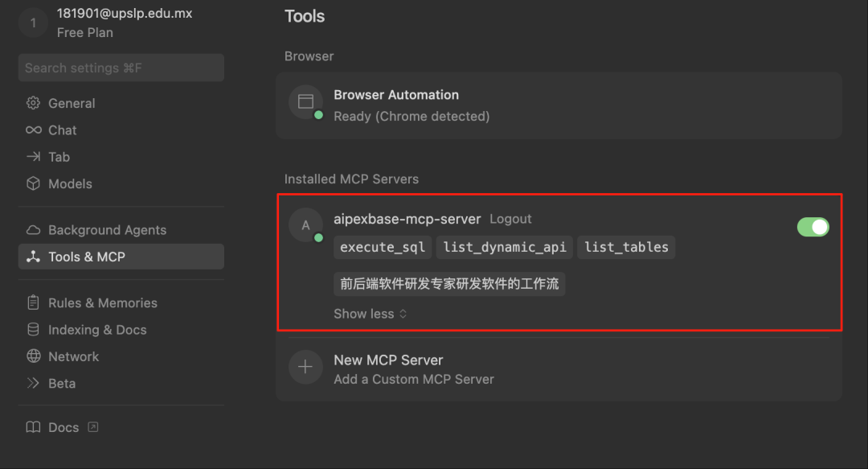This screenshot has height=469, width=868.
Task: Click the Network globe icon
Action: click(x=33, y=356)
